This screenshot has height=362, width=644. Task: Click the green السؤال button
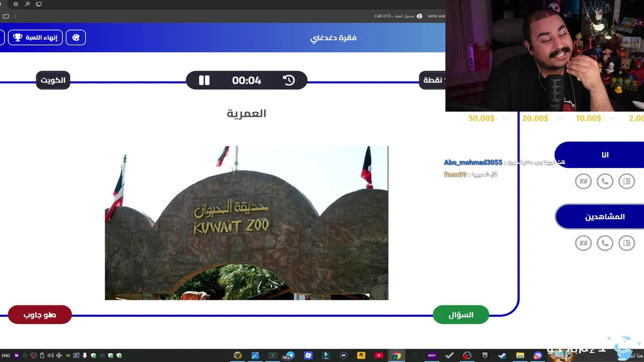(x=461, y=315)
